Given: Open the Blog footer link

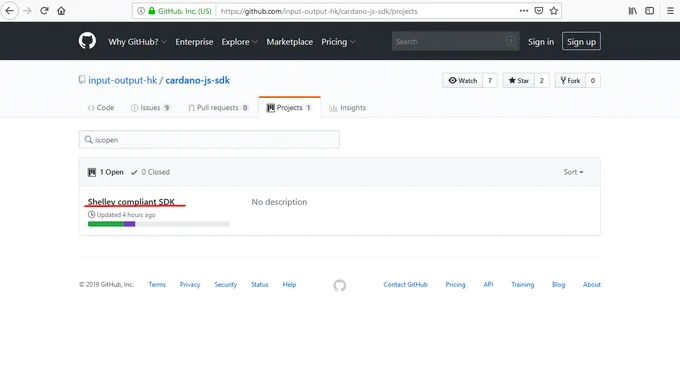Looking at the screenshot, I should point(559,285).
